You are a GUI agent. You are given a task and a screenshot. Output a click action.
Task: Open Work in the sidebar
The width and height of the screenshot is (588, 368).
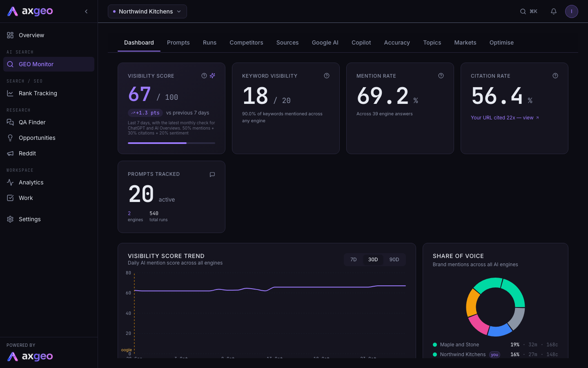(49, 198)
